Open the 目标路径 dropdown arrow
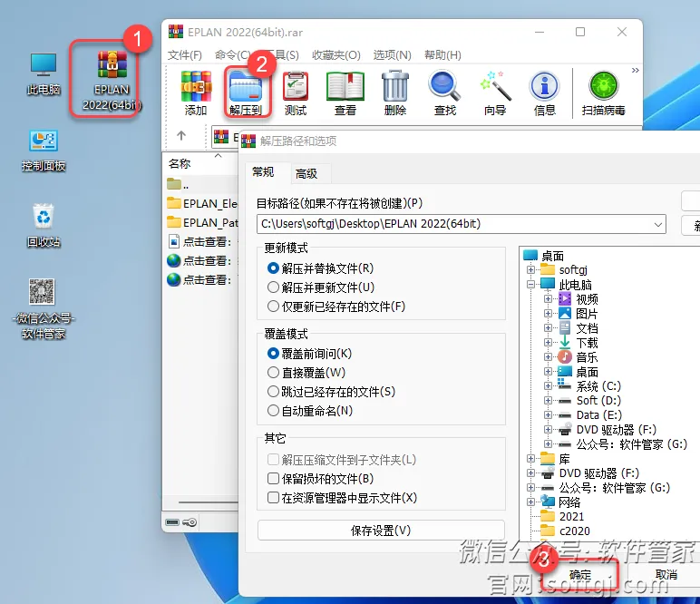 tap(657, 224)
